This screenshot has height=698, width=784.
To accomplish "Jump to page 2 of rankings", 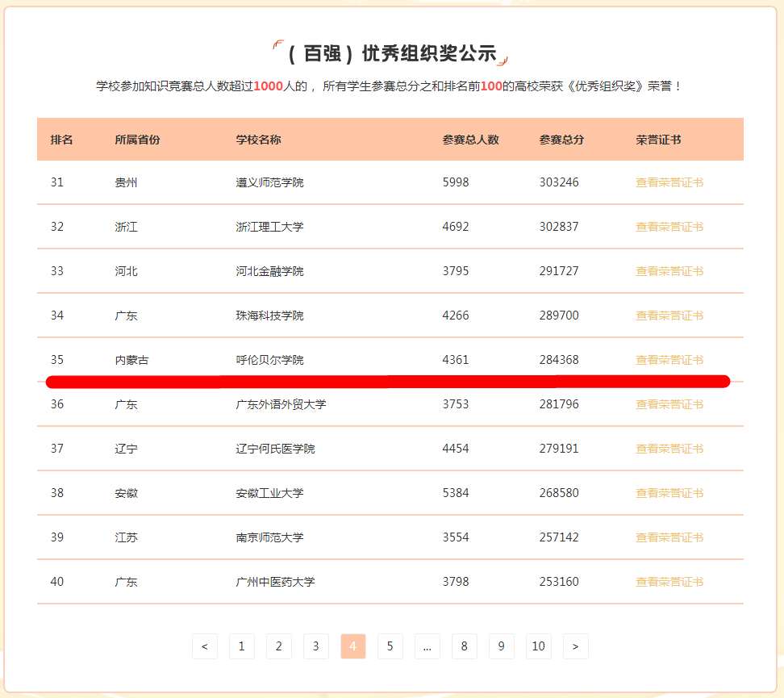I will [279, 646].
